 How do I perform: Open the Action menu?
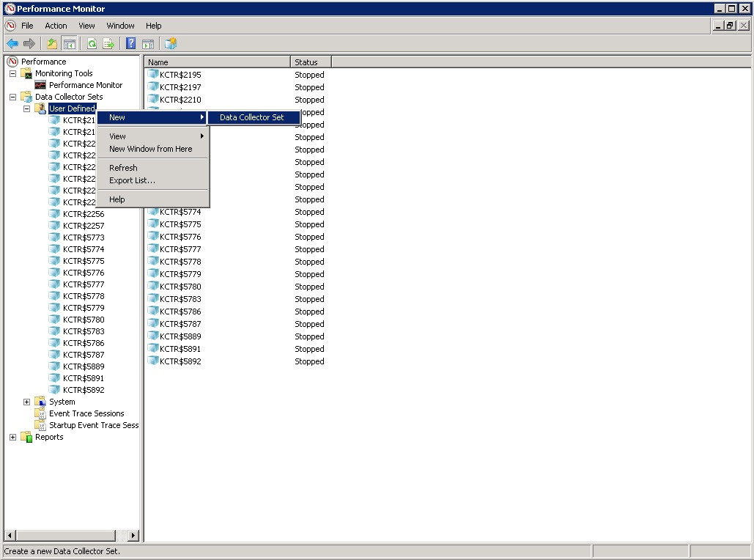point(55,25)
